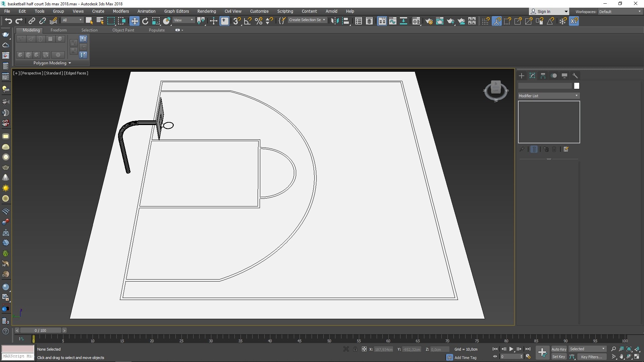Click Configure Modifier Sets icon
Screen dimensions: 644x362
[566, 149]
